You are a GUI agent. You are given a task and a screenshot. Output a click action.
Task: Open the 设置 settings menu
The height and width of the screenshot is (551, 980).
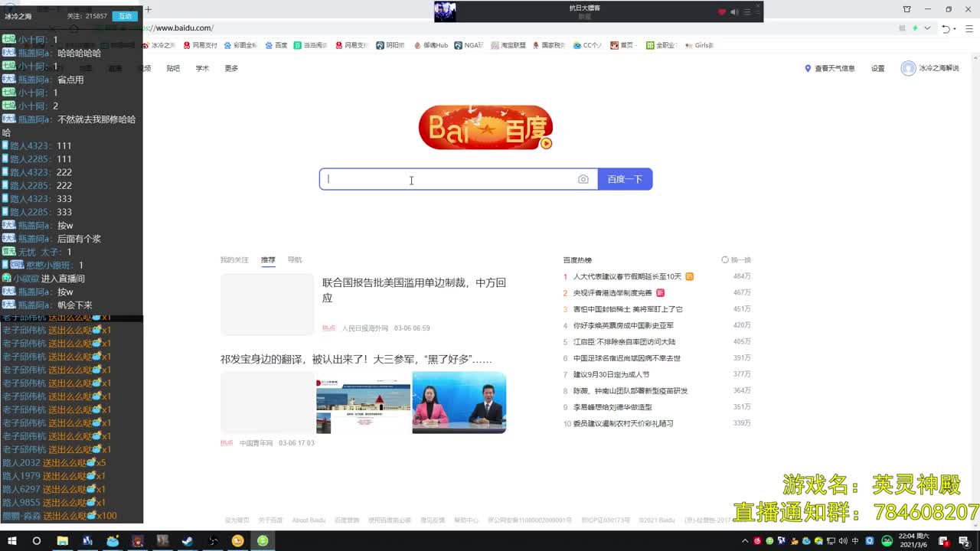pos(877,68)
